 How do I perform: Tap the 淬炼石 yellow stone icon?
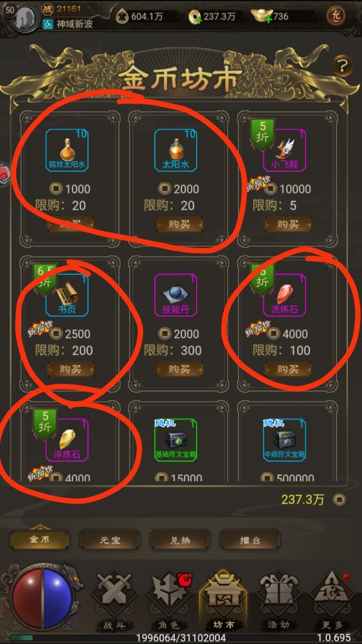(67, 440)
